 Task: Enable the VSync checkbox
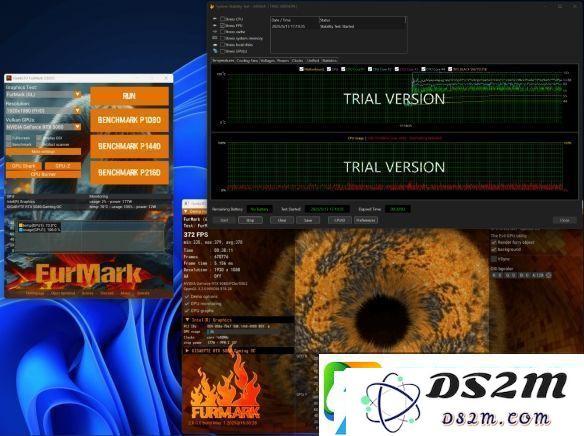click(494, 259)
